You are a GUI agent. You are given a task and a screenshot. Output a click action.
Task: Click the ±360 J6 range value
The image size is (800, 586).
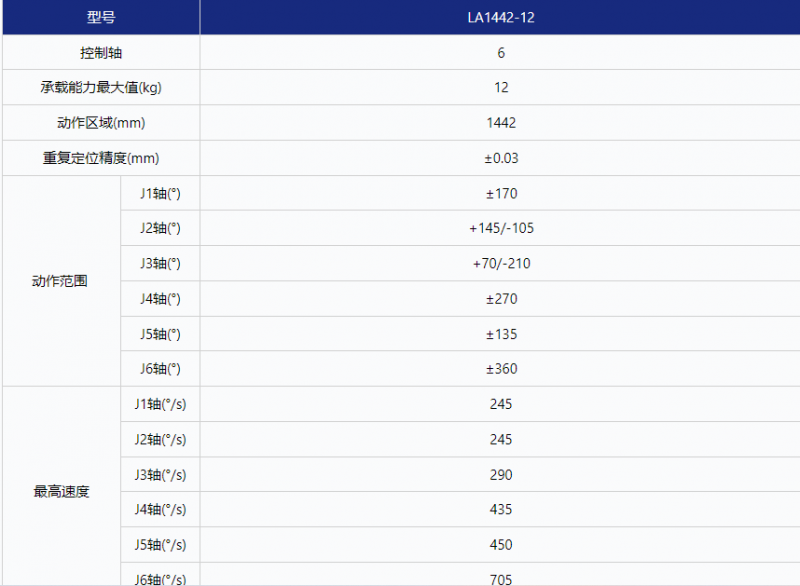coord(501,369)
